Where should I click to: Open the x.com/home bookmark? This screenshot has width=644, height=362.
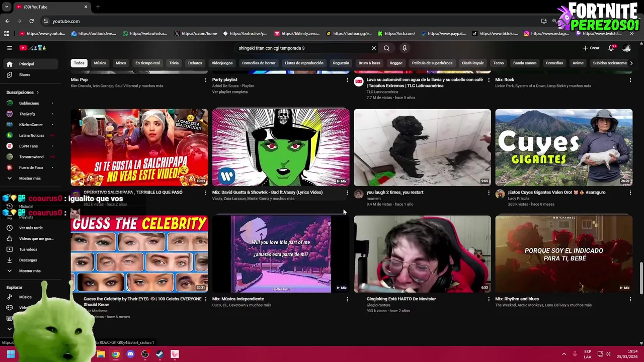(196, 34)
